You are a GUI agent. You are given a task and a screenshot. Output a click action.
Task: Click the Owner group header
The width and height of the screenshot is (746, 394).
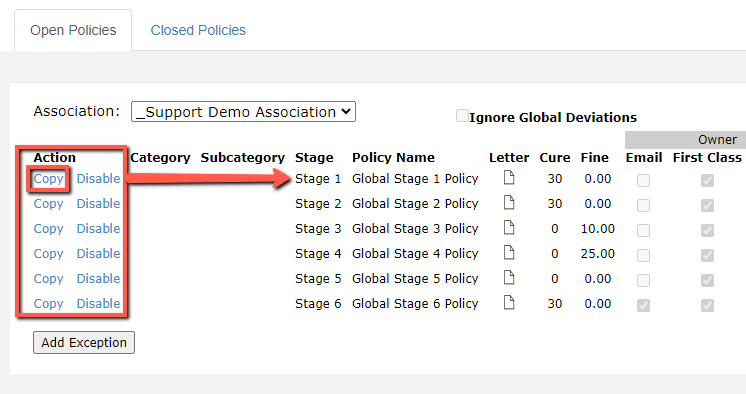click(x=717, y=140)
